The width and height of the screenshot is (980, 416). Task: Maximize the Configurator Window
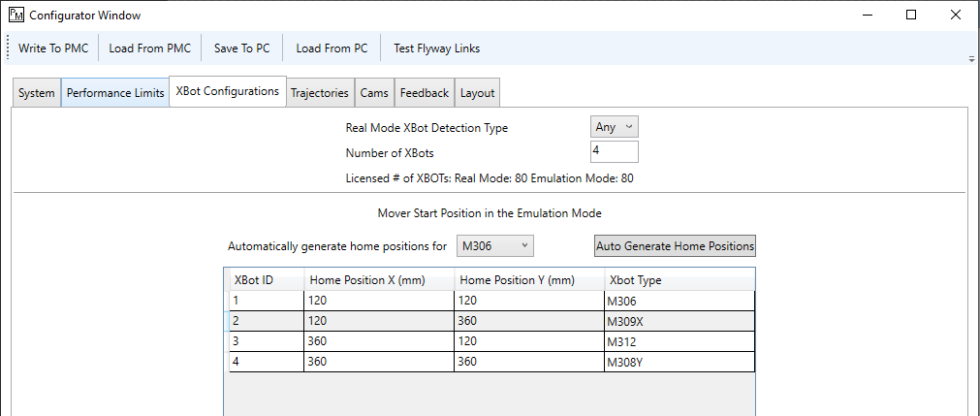pyautogui.click(x=911, y=16)
